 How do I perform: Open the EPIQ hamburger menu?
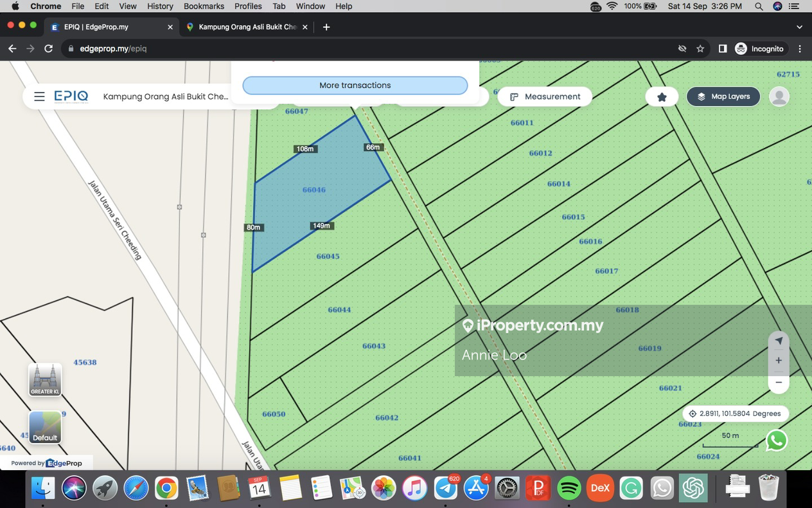click(39, 96)
